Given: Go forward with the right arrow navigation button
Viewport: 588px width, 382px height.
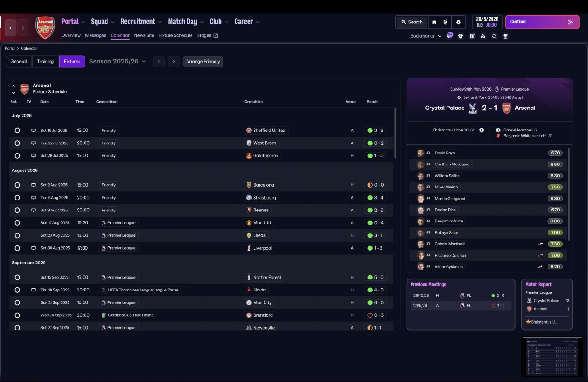Looking at the screenshot, I should (x=23, y=28).
